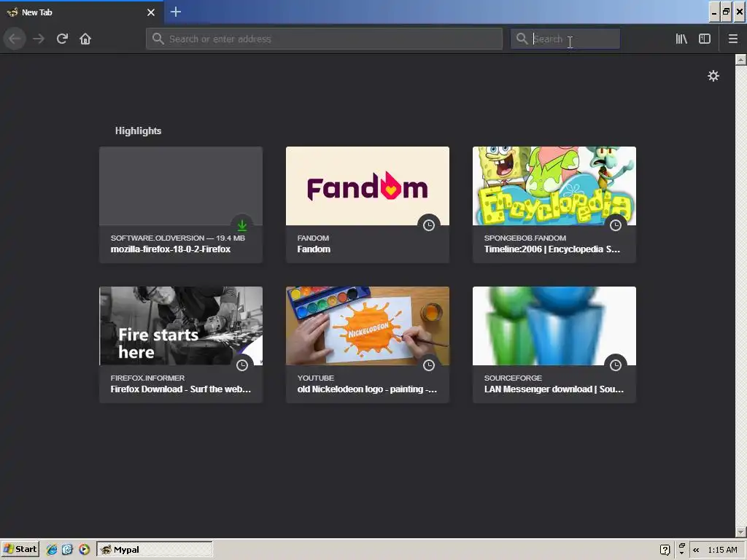
Task: Click the Search box field
Action: [x=565, y=39]
